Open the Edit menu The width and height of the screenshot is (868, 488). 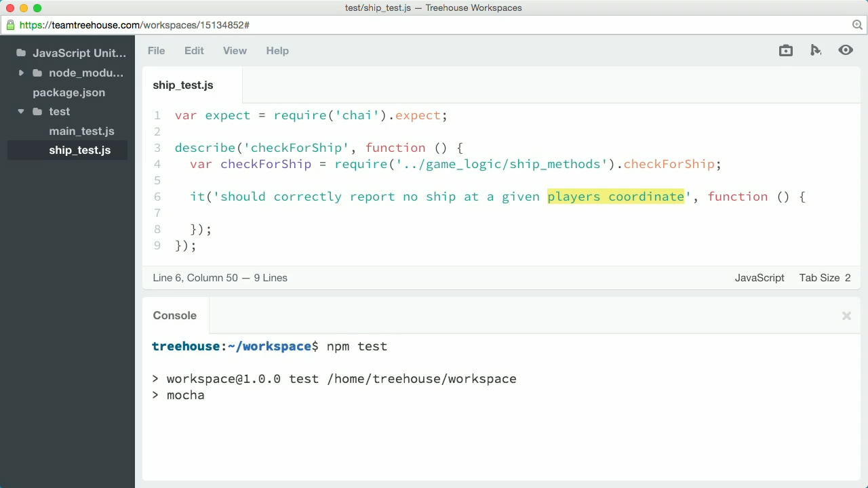click(x=194, y=50)
